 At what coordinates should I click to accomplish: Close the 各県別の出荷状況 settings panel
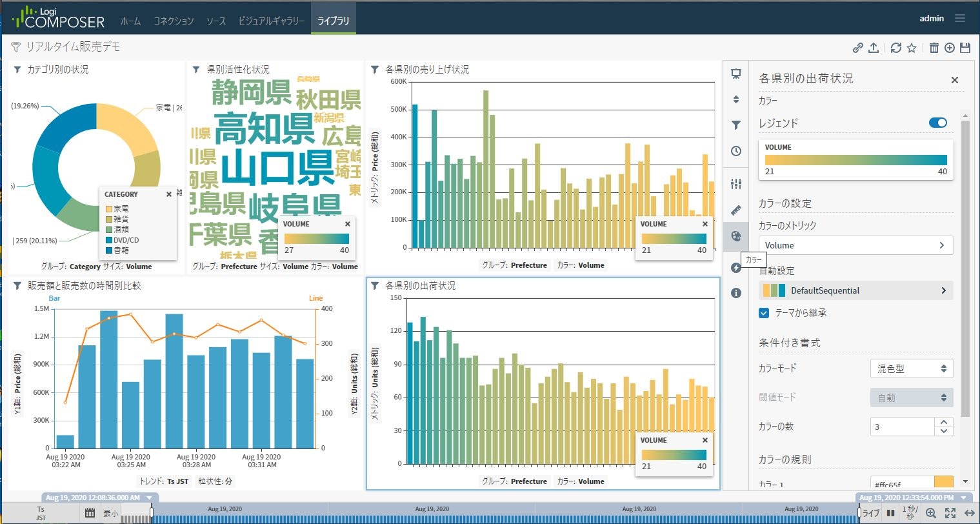(955, 80)
